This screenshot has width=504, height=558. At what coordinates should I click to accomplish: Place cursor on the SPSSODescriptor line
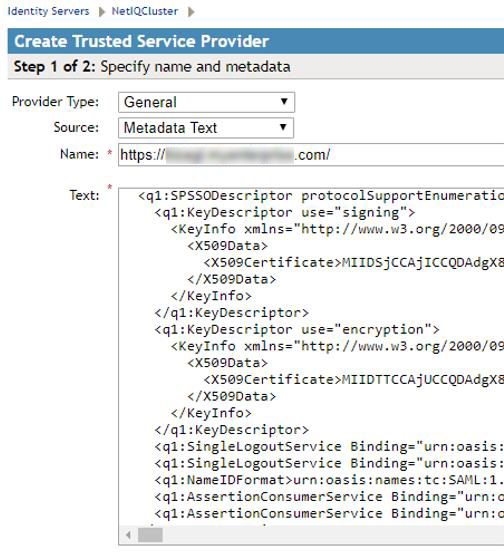pyautogui.click(x=321, y=196)
